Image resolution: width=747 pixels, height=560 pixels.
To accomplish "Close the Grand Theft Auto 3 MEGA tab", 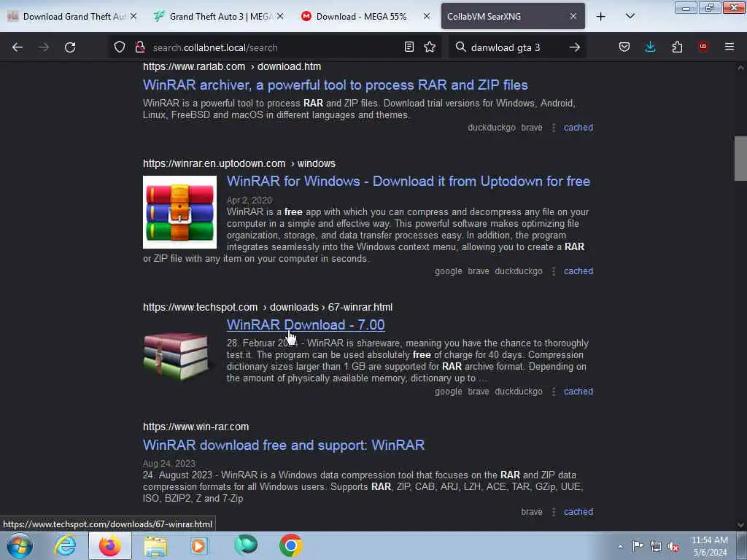I will pyautogui.click(x=280, y=17).
